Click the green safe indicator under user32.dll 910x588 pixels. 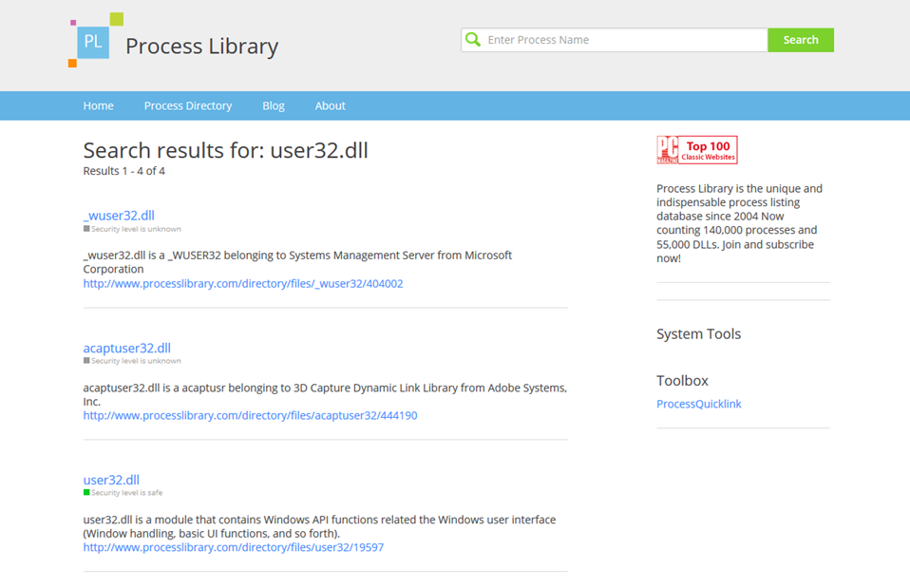[x=86, y=492]
